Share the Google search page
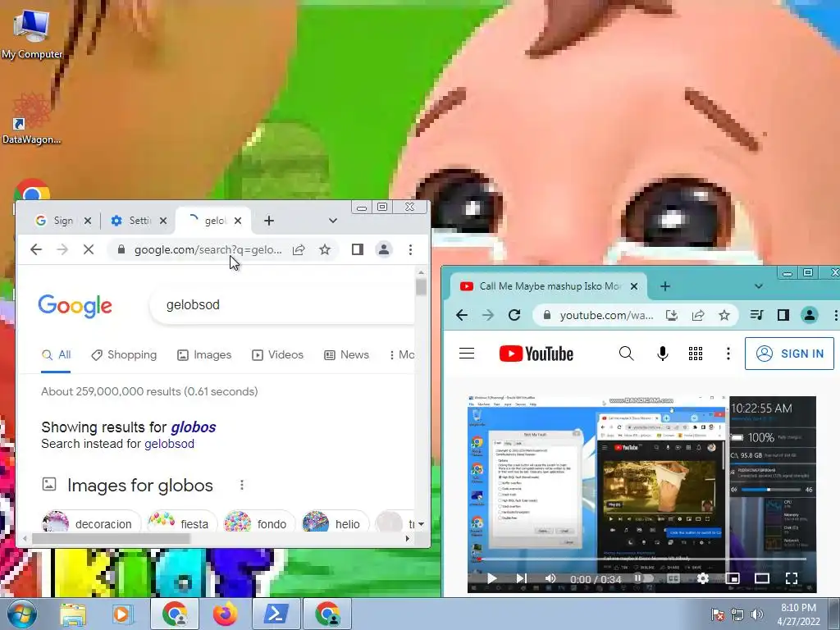 click(299, 249)
